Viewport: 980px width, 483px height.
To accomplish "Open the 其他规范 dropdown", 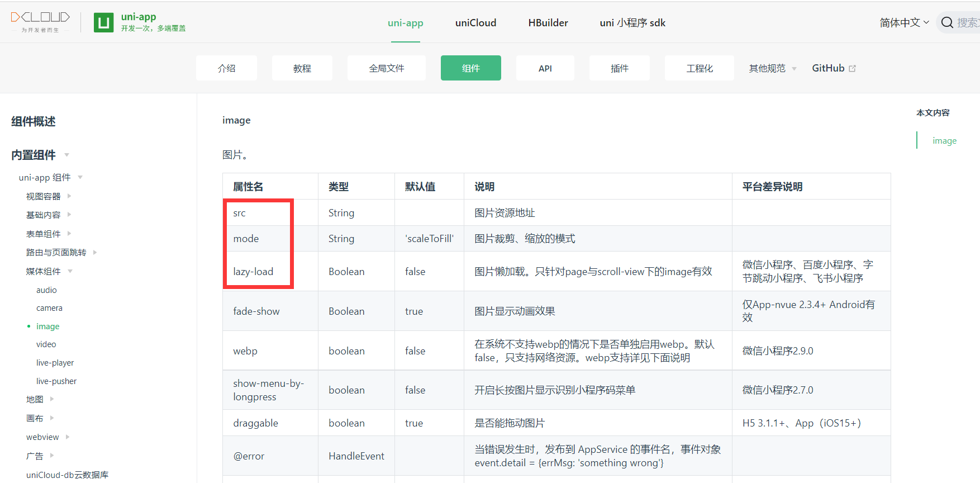I will click(772, 68).
